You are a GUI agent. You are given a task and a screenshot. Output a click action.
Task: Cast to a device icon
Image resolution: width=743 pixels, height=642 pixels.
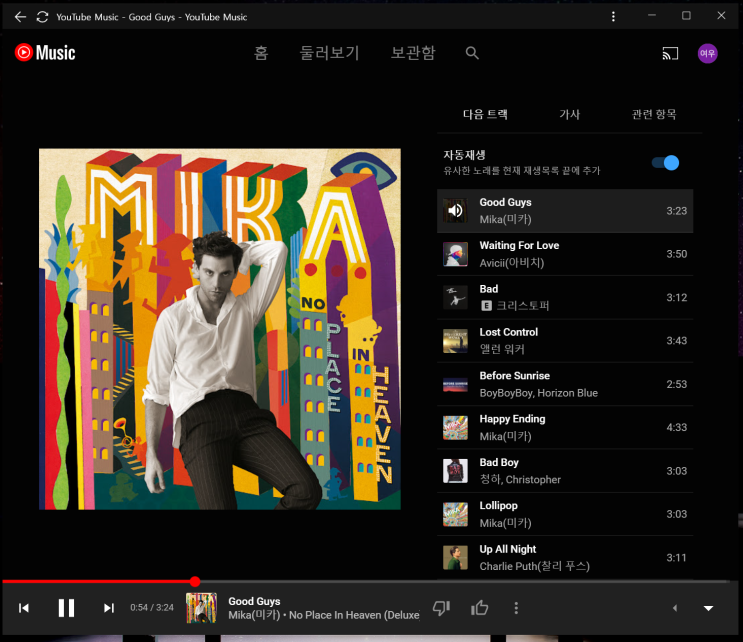click(x=670, y=53)
